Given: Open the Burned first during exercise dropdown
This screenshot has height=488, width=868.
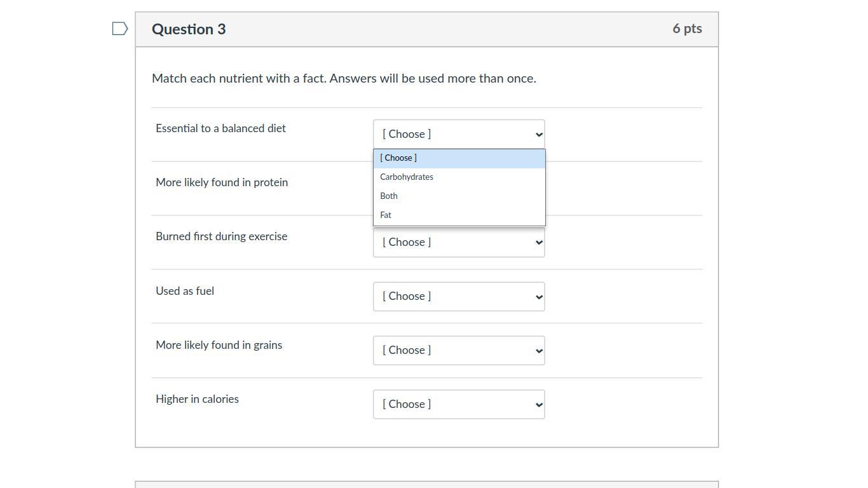Looking at the screenshot, I should pos(458,243).
